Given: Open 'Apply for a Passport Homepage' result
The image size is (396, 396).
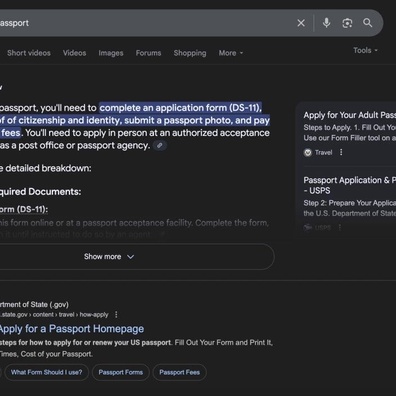Looking at the screenshot, I should 72,329.
